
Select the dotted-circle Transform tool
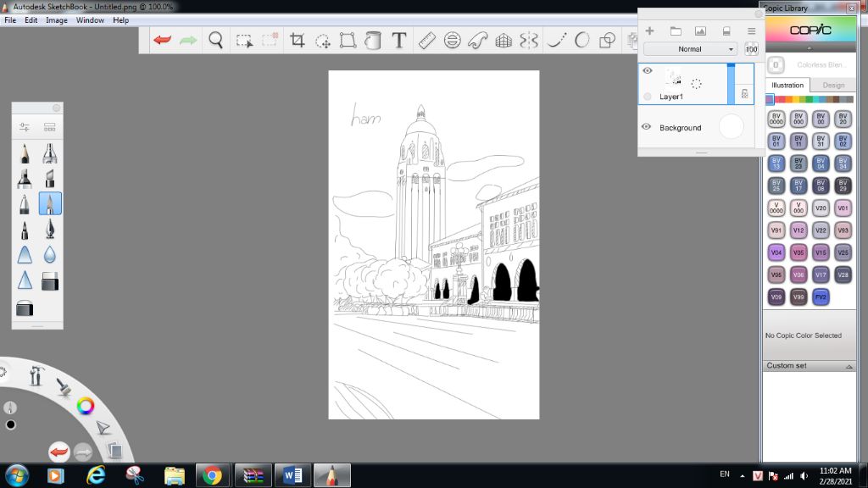point(322,41)
